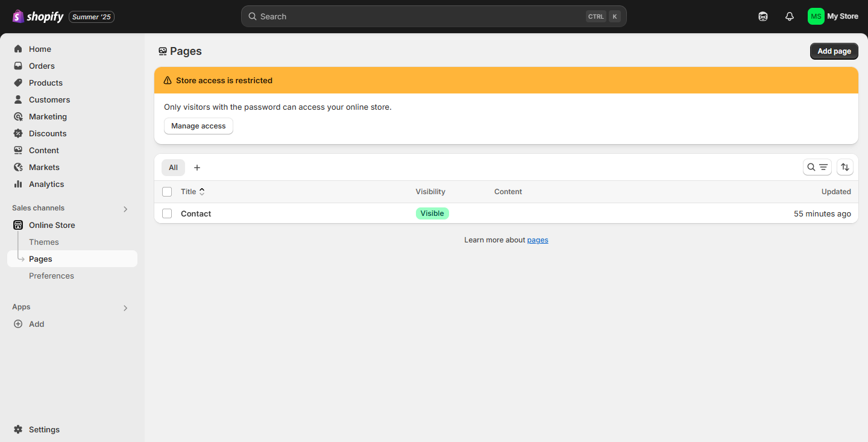This screenshot has width=868, height=442.
Task: Open the Summer '25 edition badge
Action: [92, 17]
